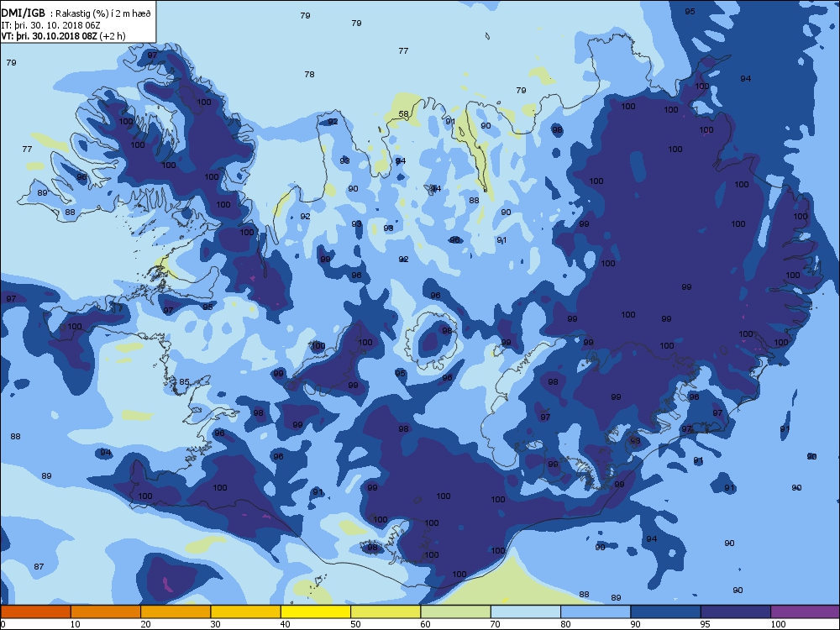This screenshot has width=840, height=630.
Task: Pick the amber 20–30 legend swatch
Action: coord(176,612)
